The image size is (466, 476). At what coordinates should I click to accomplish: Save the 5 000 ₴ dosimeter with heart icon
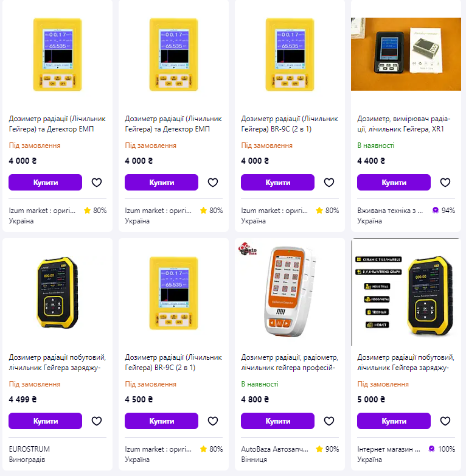445,421
